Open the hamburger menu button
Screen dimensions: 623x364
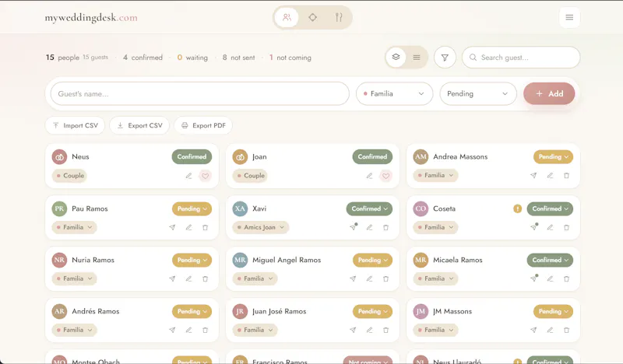click(x=569, y=17)
